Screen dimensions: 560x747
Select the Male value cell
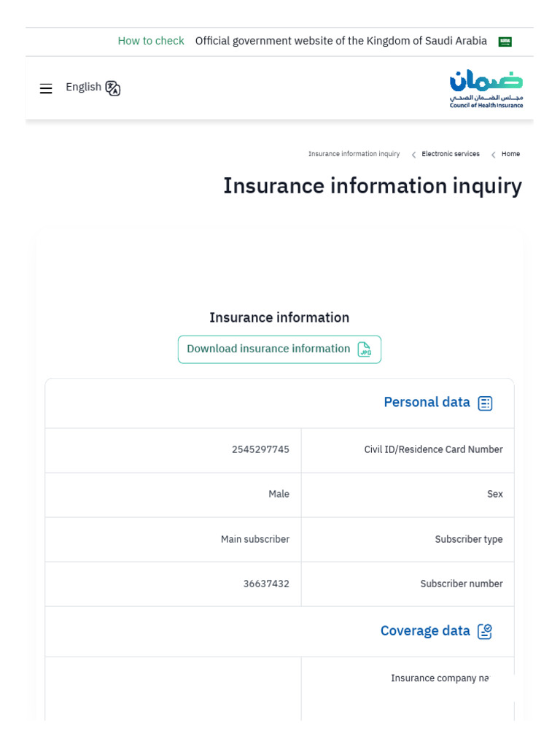[x=174, y=495]
